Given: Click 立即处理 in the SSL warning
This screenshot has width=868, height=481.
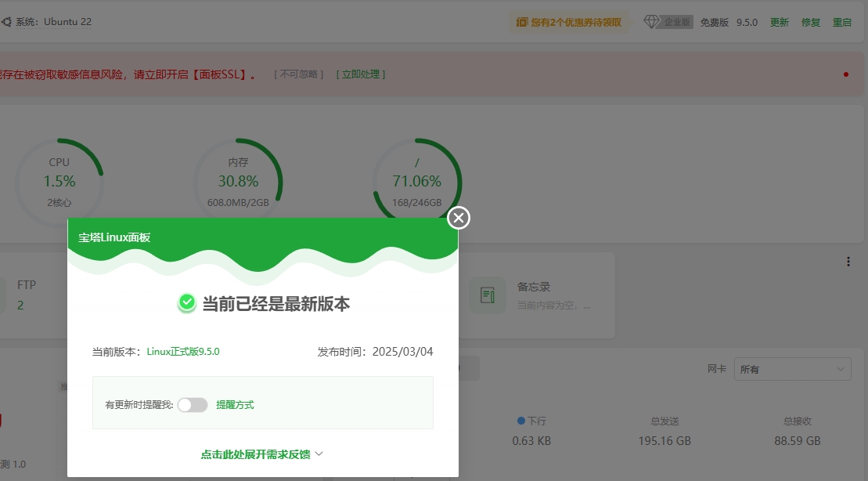Looking at the screenshot, I should coord(361,74).
